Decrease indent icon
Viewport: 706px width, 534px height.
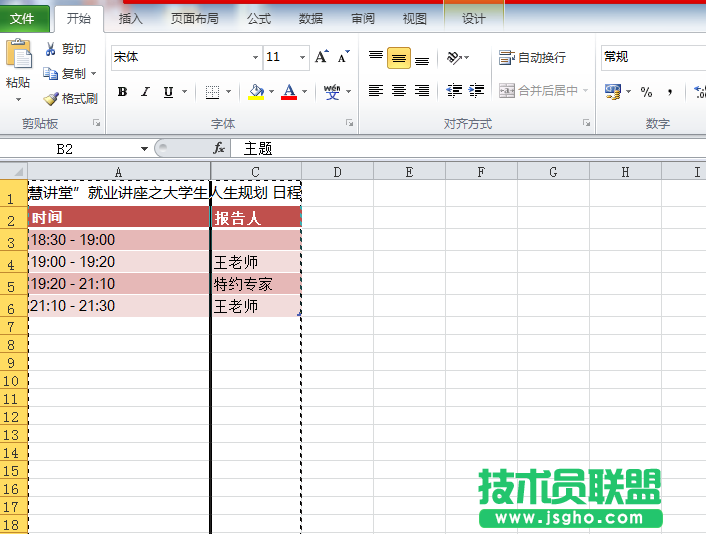pos(454,91)
